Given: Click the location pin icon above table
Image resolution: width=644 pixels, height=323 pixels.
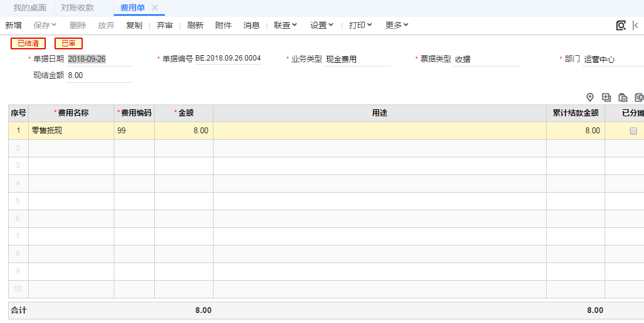Looking at the screenshot, I should click(590, 97).
